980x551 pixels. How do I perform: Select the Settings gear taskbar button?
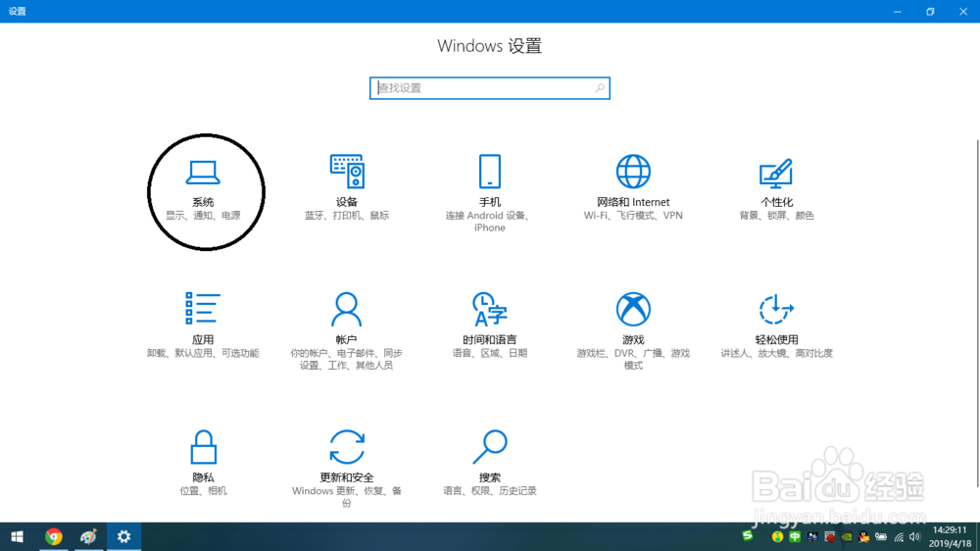pyautogui.click(x=123, y=536)
